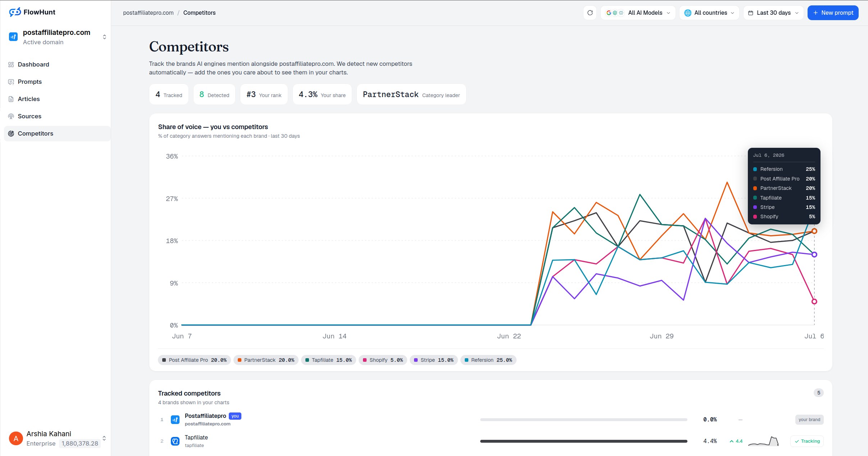Screen dimensions: 868x456
Task: Click the Postaffiliatepro share progress bar
Action: click(x=583, y=420)
